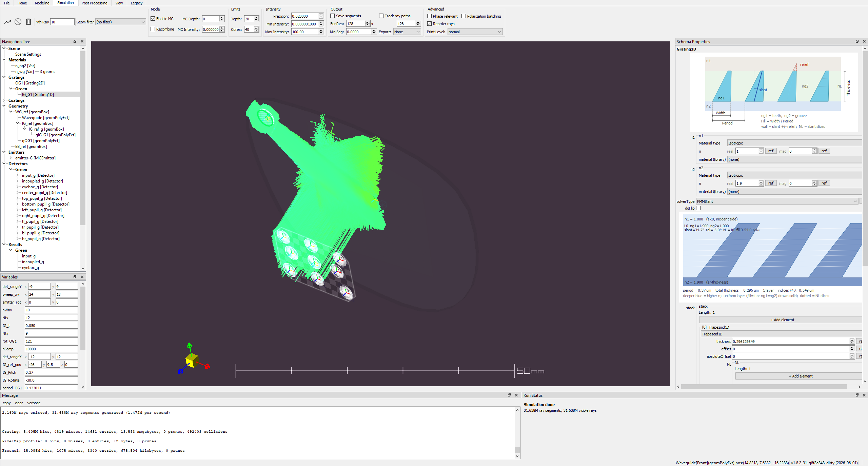Select IG_G1 [Grating1D] tree item
This screenshot has height=466, width=868.
[38, 95]
